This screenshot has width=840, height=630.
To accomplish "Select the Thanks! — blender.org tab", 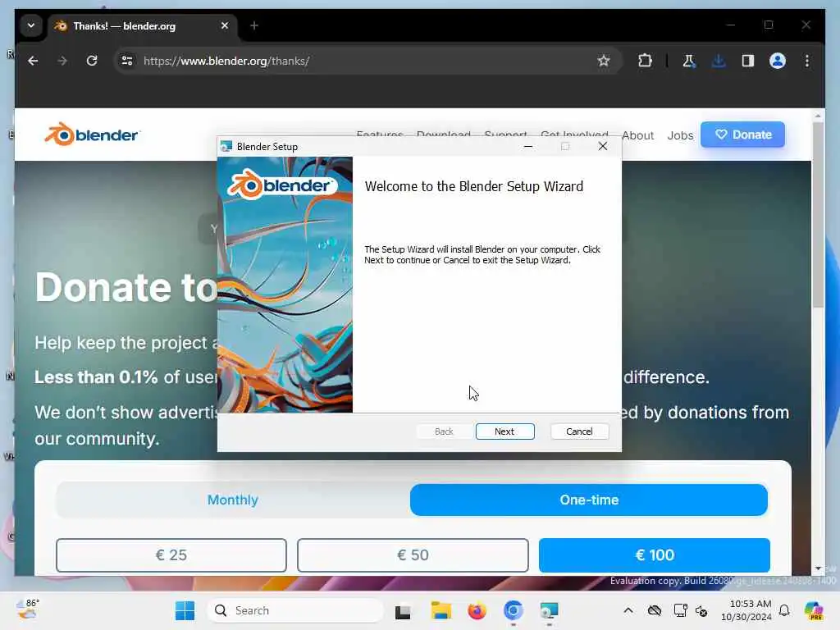I will [x=143, y=25].
